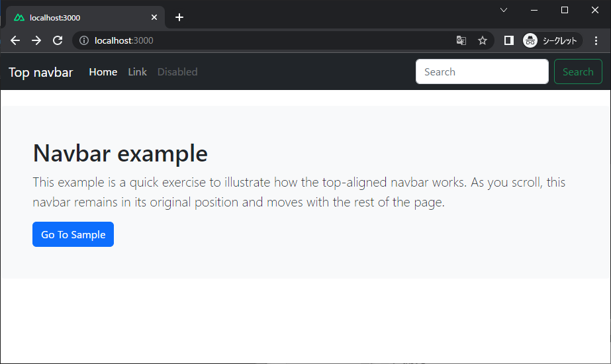Open the translate page icon
This screenshot has height=364, width=611.
tap(461, 40)
